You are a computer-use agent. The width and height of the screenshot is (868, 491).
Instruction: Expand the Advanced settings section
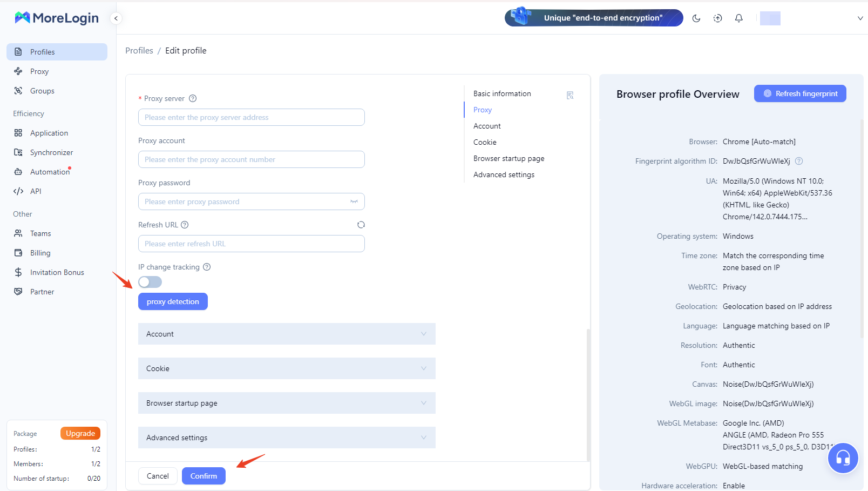coord(287,438)
